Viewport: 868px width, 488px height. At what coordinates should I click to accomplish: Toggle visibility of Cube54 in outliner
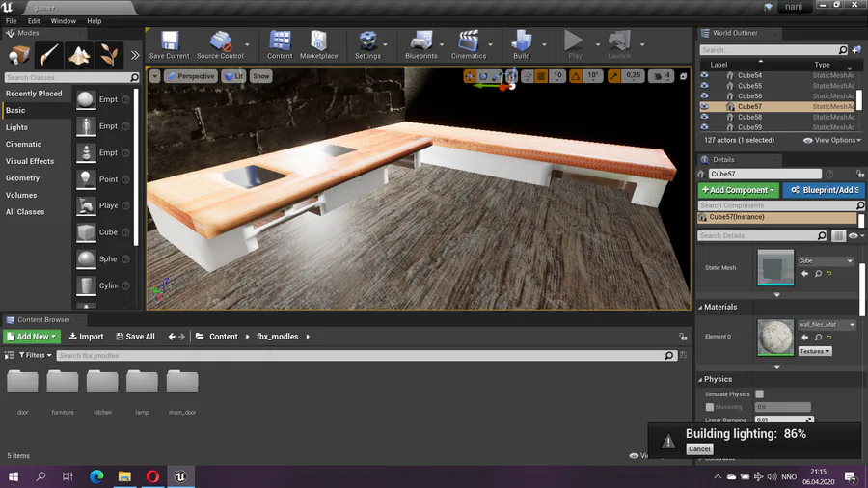point(704,75)
